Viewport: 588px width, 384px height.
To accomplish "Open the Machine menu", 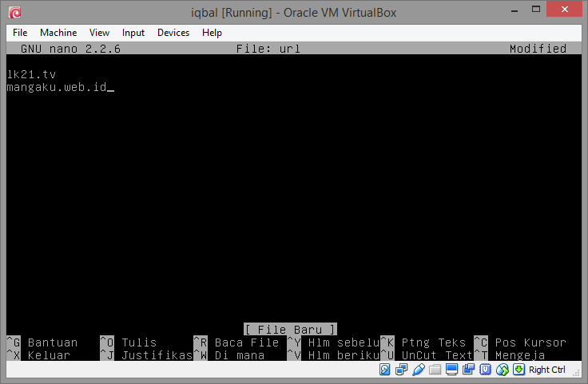I will pyautogui.click(x=58, y=33).
